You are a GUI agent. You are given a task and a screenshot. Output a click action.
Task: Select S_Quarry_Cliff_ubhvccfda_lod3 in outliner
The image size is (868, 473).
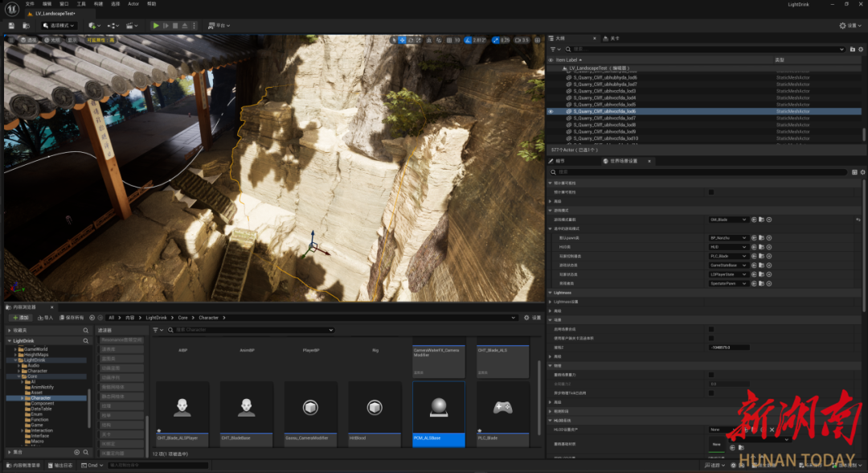(604, 91)
